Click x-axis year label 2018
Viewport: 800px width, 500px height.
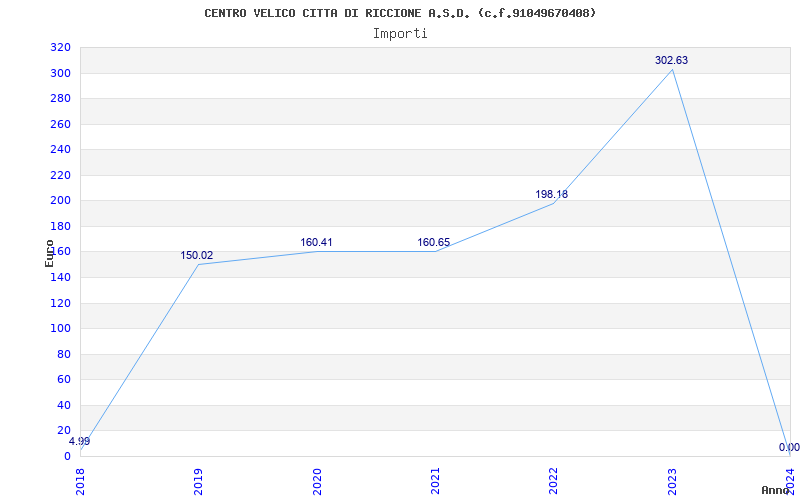tap(81, 481)
